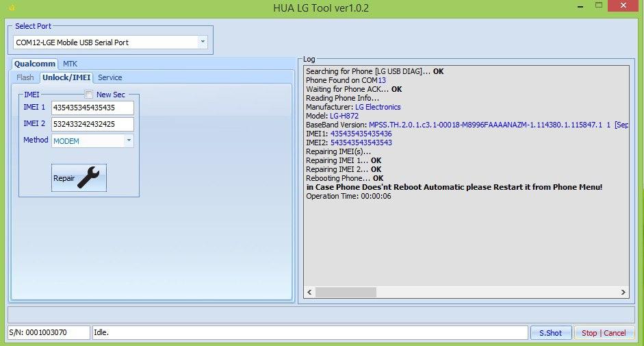This screenshot has width=644, height=346.
Task: Click the Phone Found on COM13 line
Action: tap(346, 80)
